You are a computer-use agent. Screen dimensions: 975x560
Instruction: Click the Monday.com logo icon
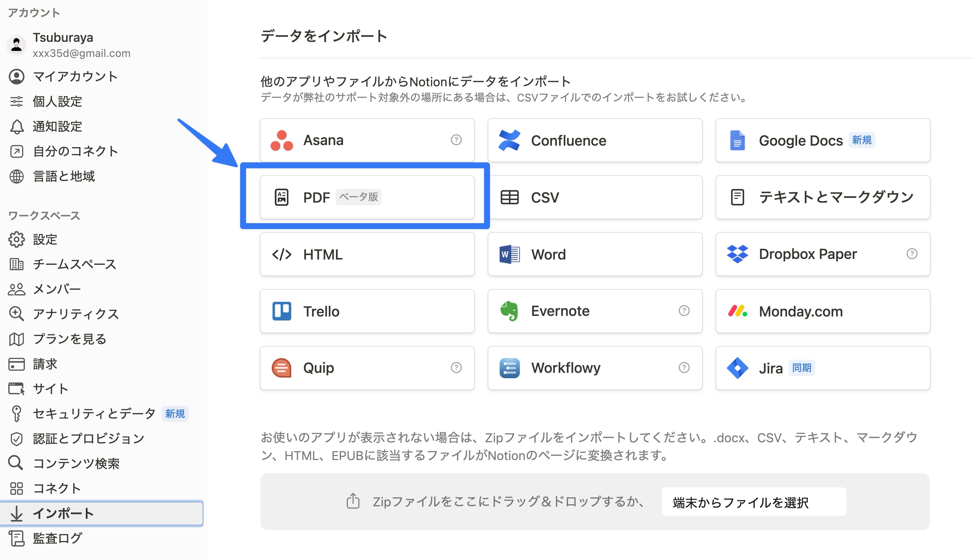[737, 311]
